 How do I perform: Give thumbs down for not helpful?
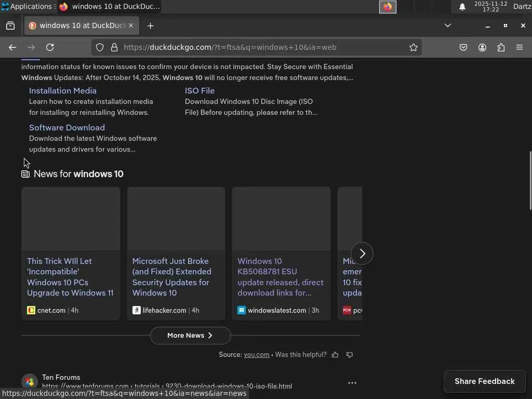pyautogui.click(x=350, y=355)
